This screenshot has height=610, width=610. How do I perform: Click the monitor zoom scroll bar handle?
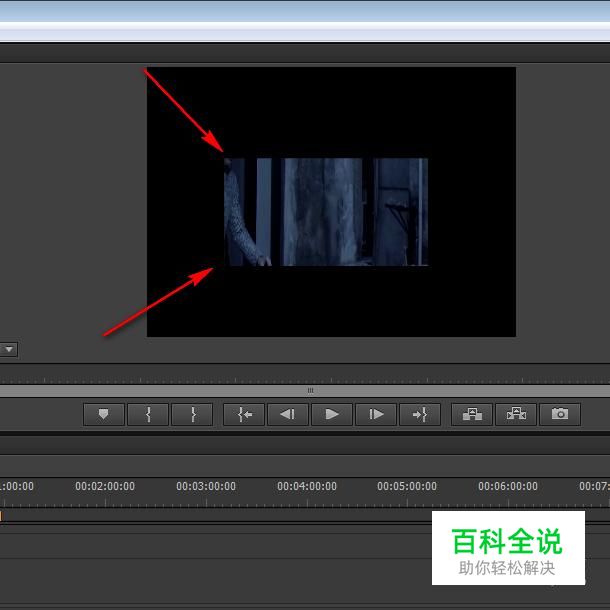tap(310, 391)
